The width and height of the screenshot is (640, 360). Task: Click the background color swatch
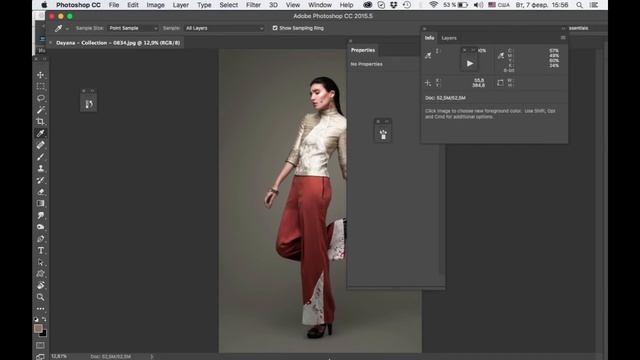(x=44, y=334)
